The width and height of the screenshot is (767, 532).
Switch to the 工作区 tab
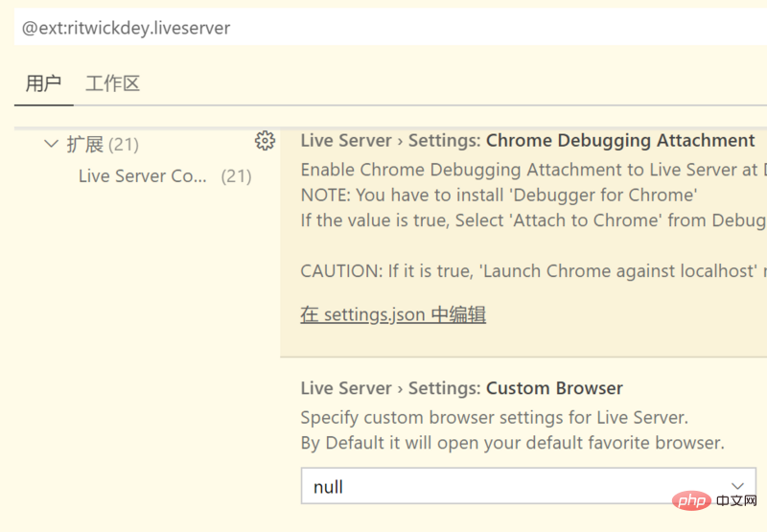112,83
